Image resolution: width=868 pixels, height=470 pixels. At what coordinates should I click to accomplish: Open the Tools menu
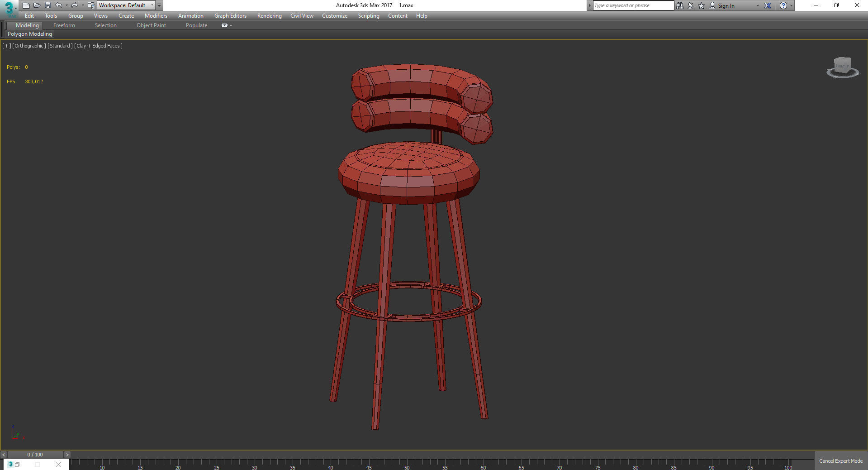tap(51, 16)
